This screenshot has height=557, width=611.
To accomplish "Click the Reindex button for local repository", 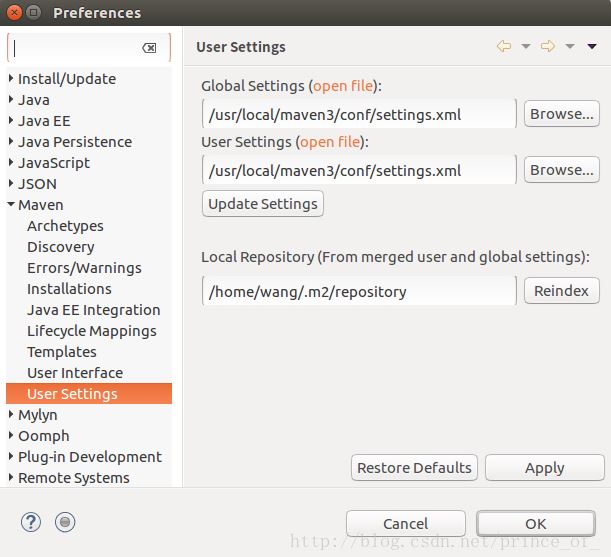I will coord(561,291).
